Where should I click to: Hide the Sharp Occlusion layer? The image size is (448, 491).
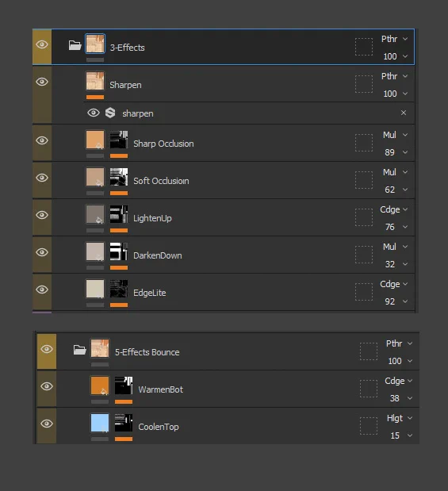42,140
